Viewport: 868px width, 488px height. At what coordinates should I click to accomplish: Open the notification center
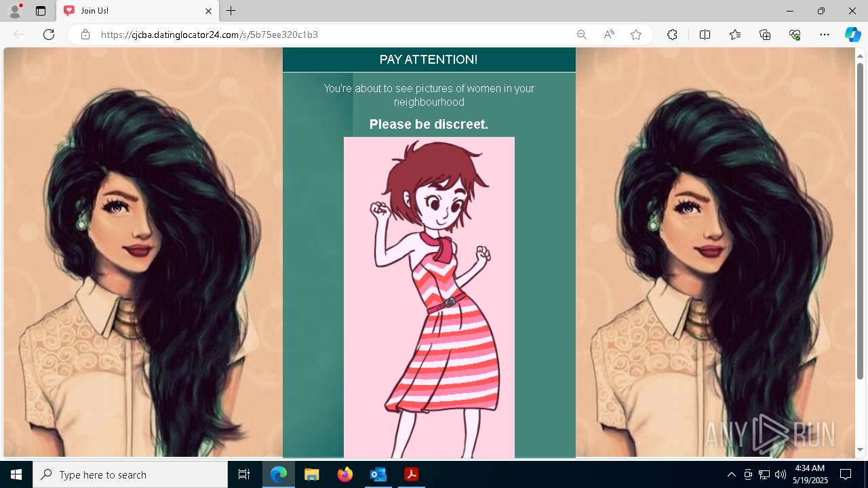pyautogui.click(x=846, y=474)
